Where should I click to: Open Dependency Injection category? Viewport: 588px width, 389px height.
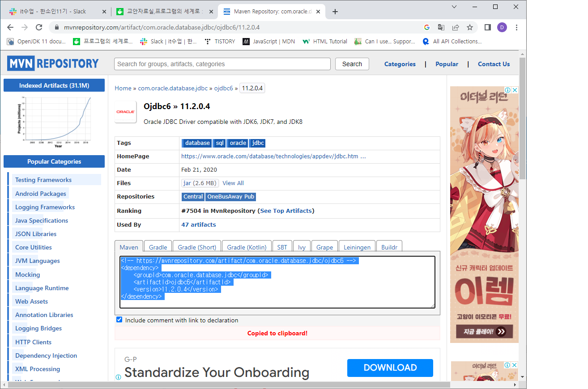pyautogui.click(x=46, y=355)
